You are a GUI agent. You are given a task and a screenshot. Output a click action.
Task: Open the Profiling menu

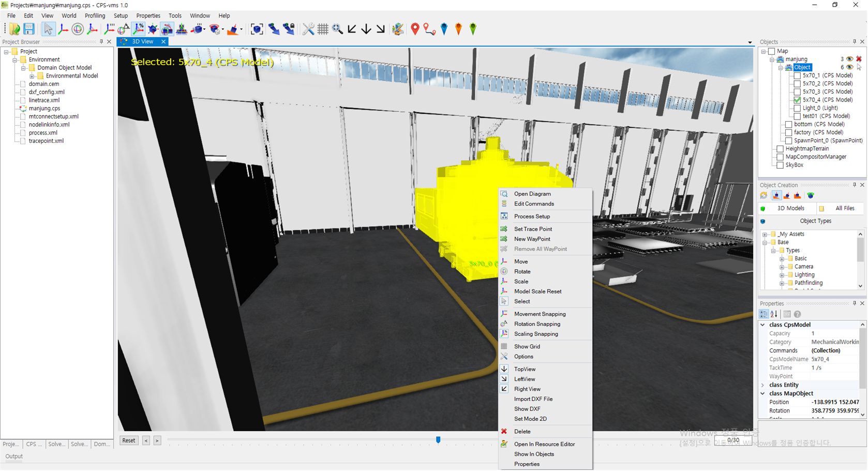(95, 16)
